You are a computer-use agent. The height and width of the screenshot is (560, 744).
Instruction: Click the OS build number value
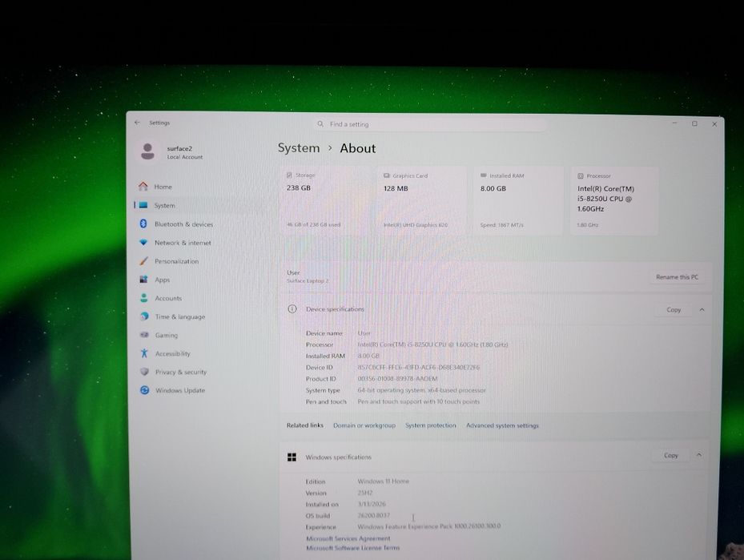click(x=373, y=515)
